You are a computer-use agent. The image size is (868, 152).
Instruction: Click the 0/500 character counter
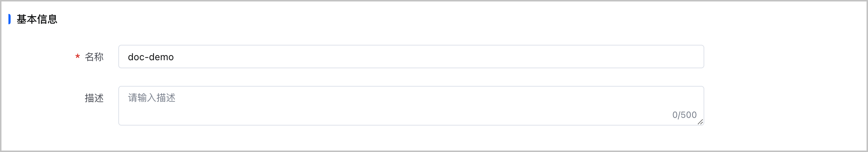tap(684, 115)
